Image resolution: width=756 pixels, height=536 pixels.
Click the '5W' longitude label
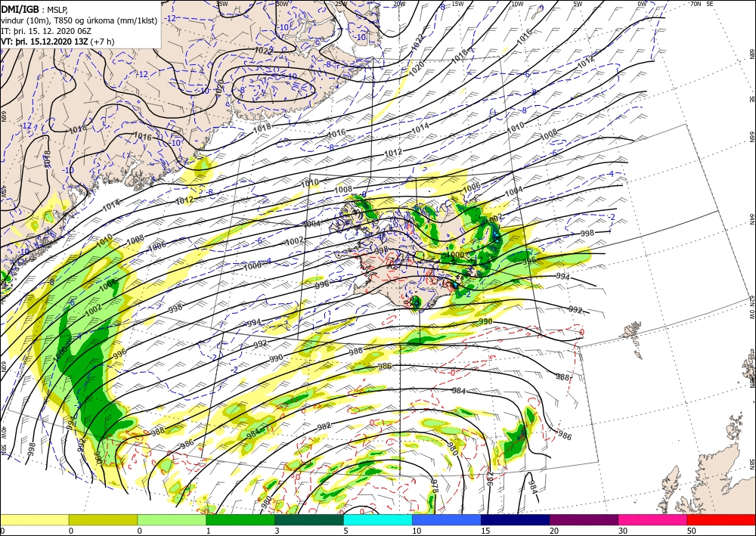coord(578,4)
